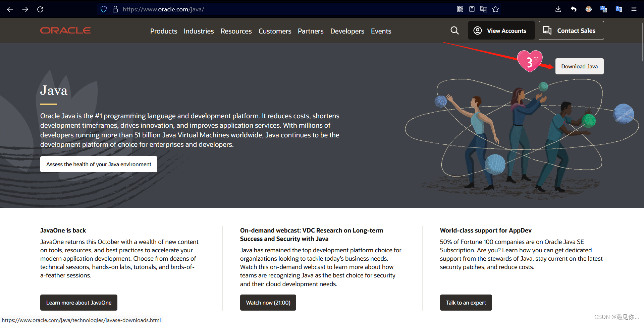Reload the page with the refresh icon
The image size is (644, 323).
(x=40, y=9)
